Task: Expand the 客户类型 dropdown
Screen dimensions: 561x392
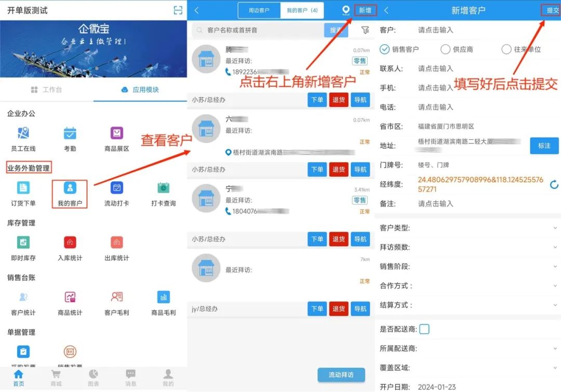Action: click(x=555, y=228)
